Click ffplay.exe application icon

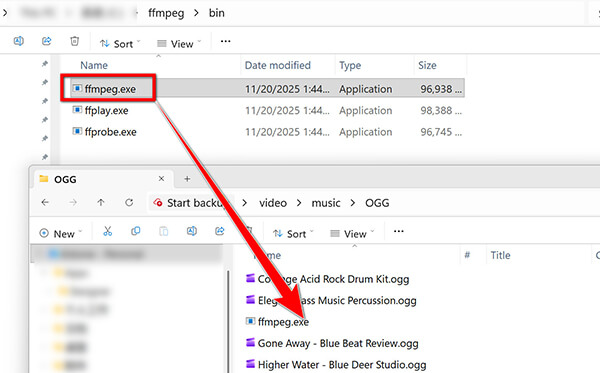point(77,110)
